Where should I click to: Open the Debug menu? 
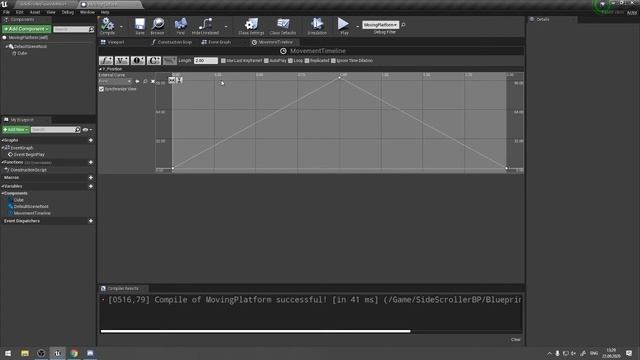pos(68,12)
